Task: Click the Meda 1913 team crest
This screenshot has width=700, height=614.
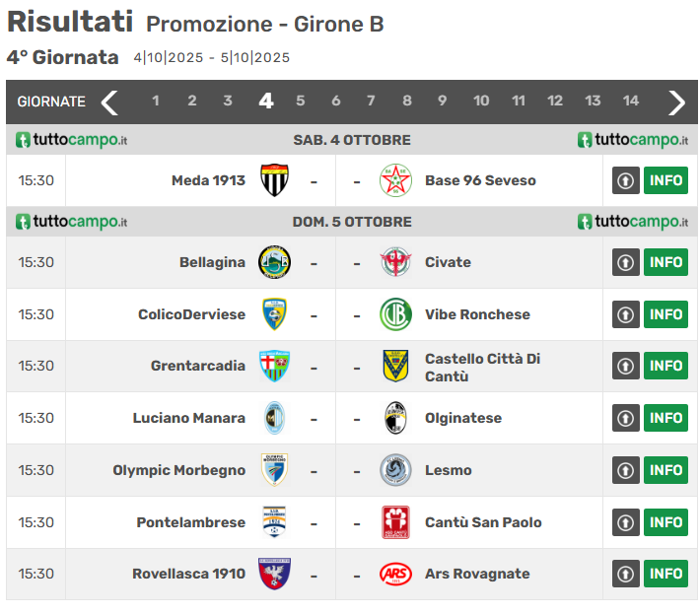Action: tap(274, 180)
